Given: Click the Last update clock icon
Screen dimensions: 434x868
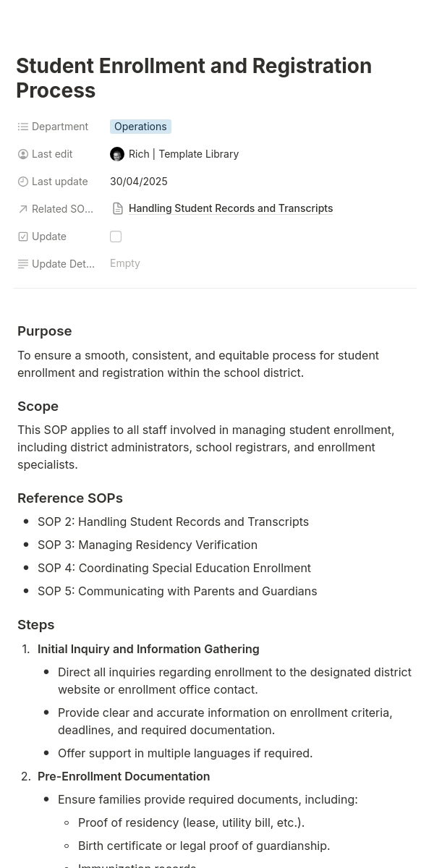Looking at the screenshot, I should tap(23, 182).
